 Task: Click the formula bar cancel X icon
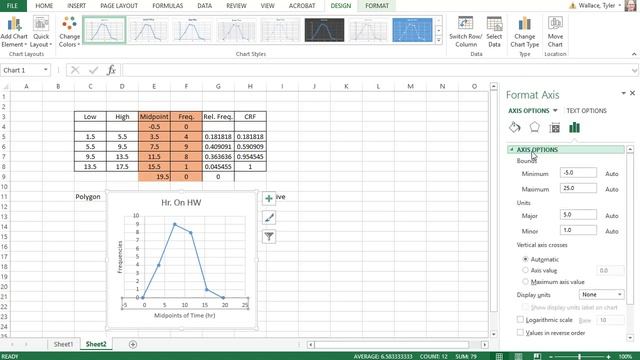click(75, 70)
